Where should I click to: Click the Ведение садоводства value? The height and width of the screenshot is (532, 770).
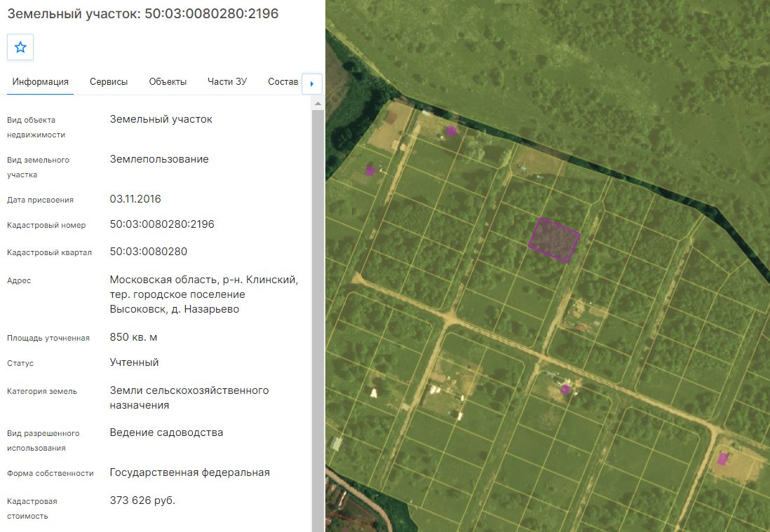[166, 432]
